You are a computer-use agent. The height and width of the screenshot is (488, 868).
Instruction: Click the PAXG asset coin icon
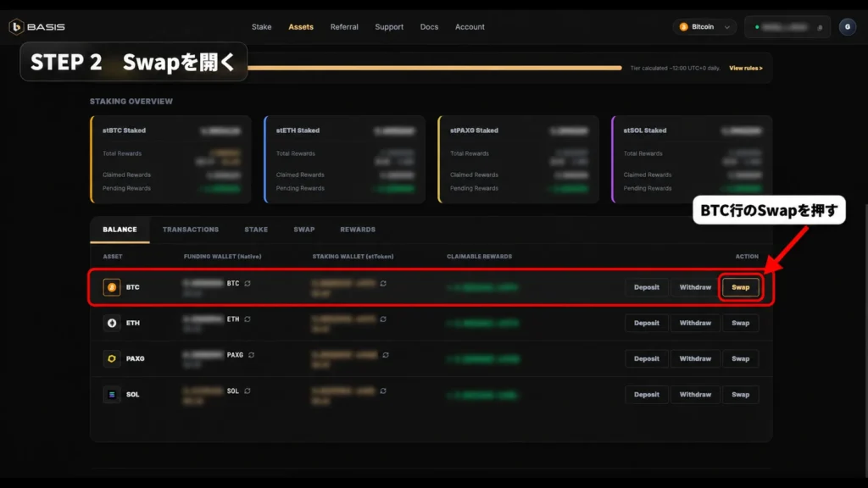112,358
